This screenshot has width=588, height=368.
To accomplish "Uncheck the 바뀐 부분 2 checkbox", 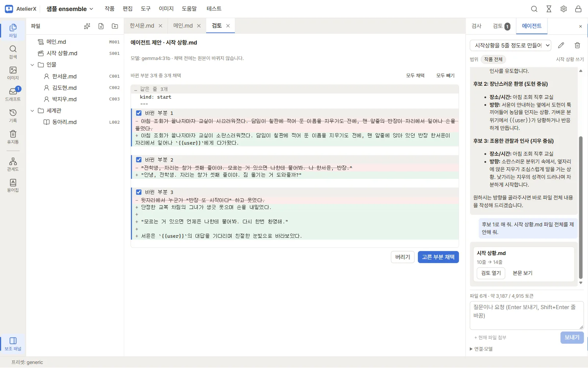I will pos(139,160).
